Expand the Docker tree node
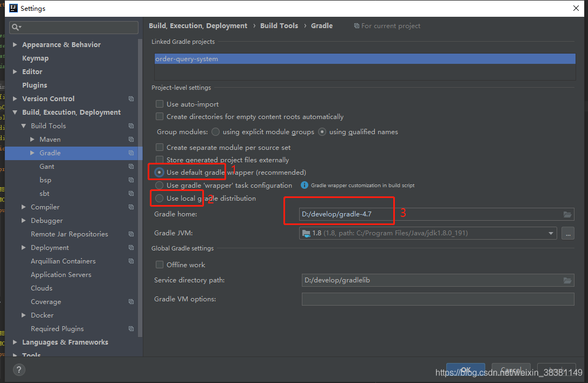 23,315
